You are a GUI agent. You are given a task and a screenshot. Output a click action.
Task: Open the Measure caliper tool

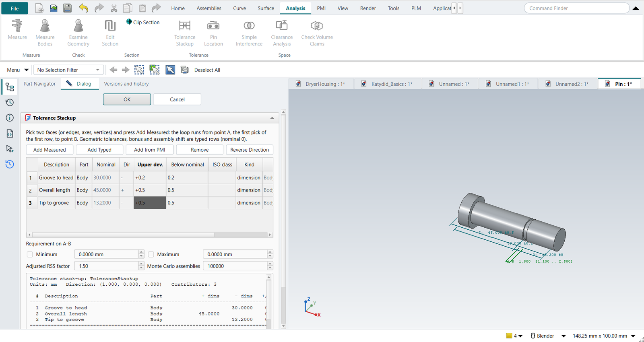pyautogui.click(x=17, y=29)
